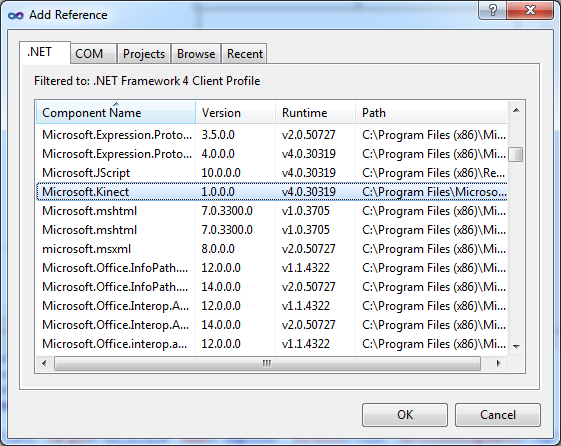Select the Browse tab

[196, 54]
